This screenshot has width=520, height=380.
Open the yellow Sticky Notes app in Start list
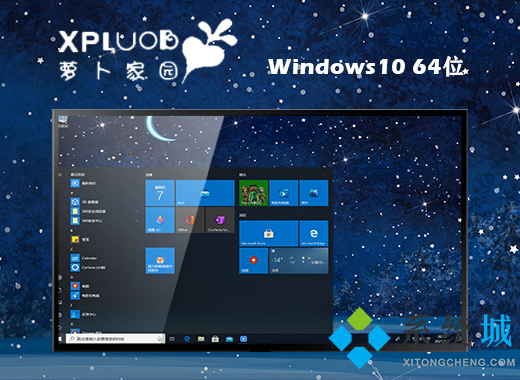tap(80, 239)
